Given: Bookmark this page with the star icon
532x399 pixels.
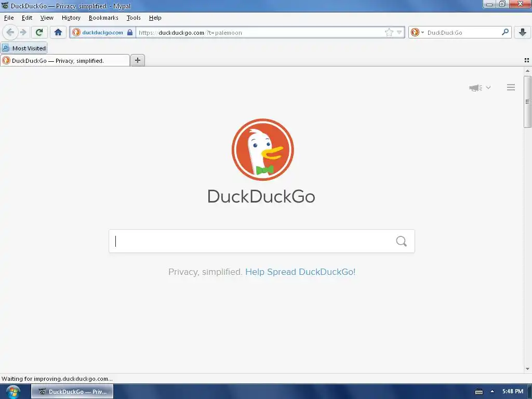Looking at the screenshot, I should pyautogui.click(x=389, y=33).
